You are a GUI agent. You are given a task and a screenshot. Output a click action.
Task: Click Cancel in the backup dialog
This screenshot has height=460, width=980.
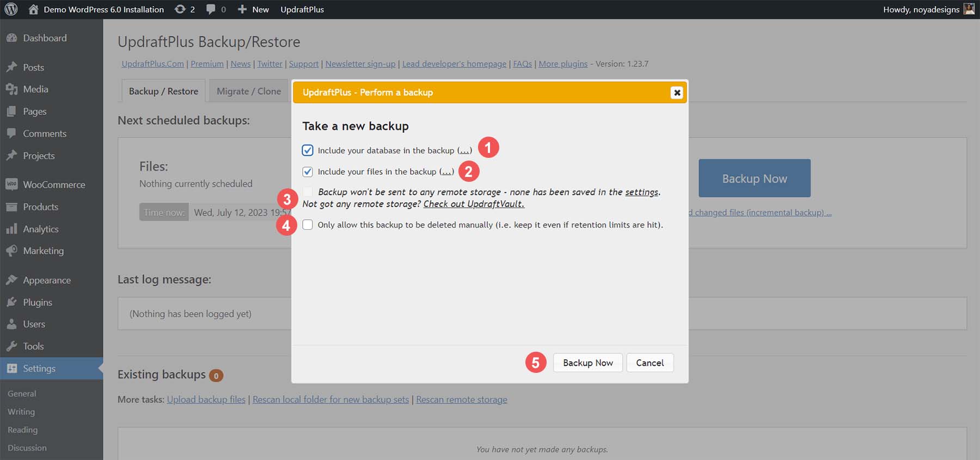(x=650, y=363)
